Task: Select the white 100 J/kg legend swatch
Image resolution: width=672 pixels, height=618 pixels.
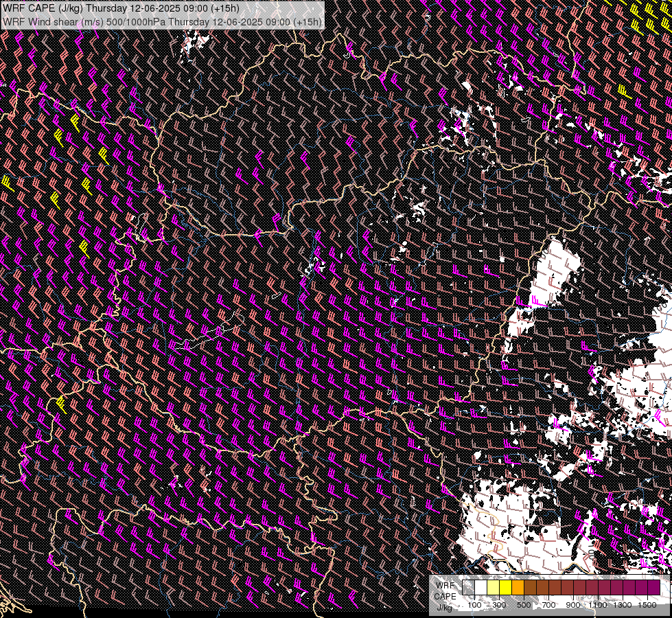Action: pyautogui.click(x=481, y=587)
